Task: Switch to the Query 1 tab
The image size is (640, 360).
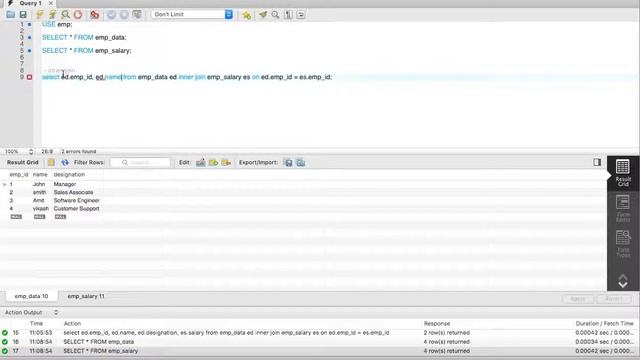Action: coord(30,3)
